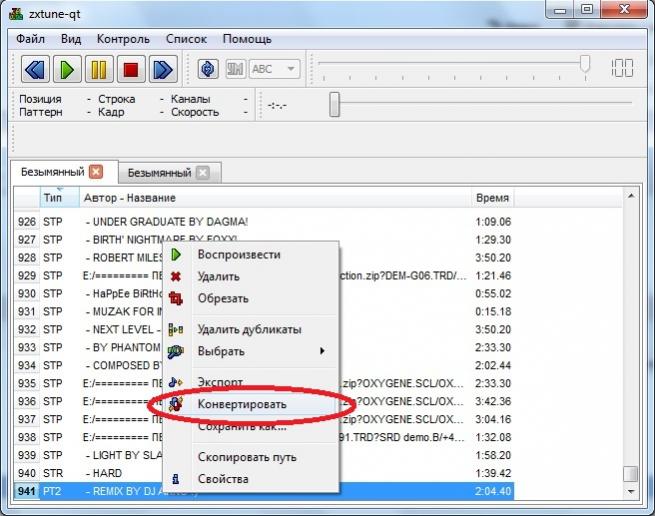655x516 pixels.
Task: Close the first Безымянный tab
Action: point(96,172)
